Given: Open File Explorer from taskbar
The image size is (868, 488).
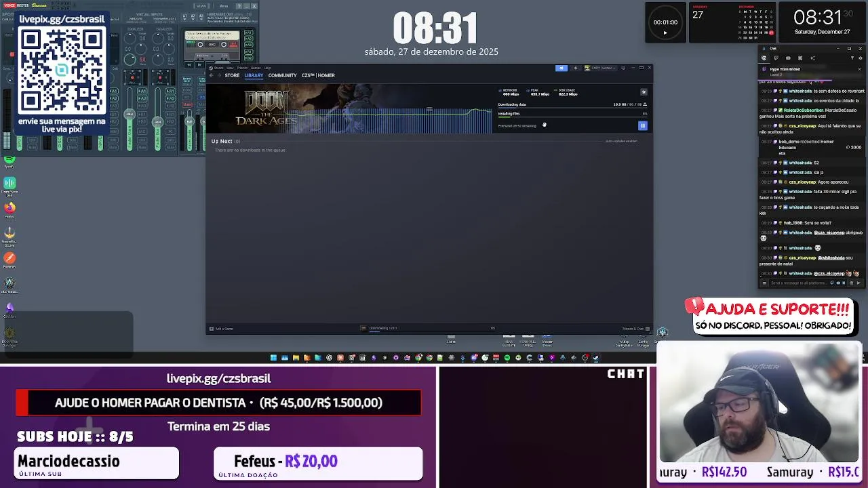Looking at the screenshot, I should 296,357.
